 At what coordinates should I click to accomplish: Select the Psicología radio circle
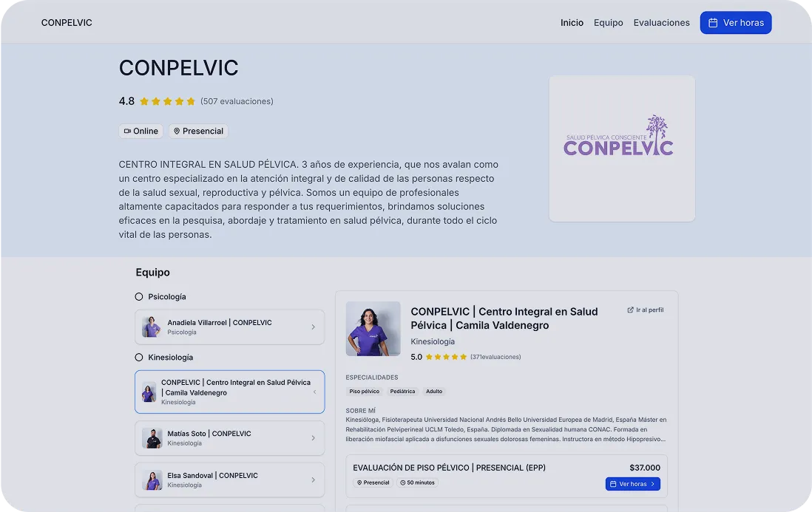click(x=139, y=296)
